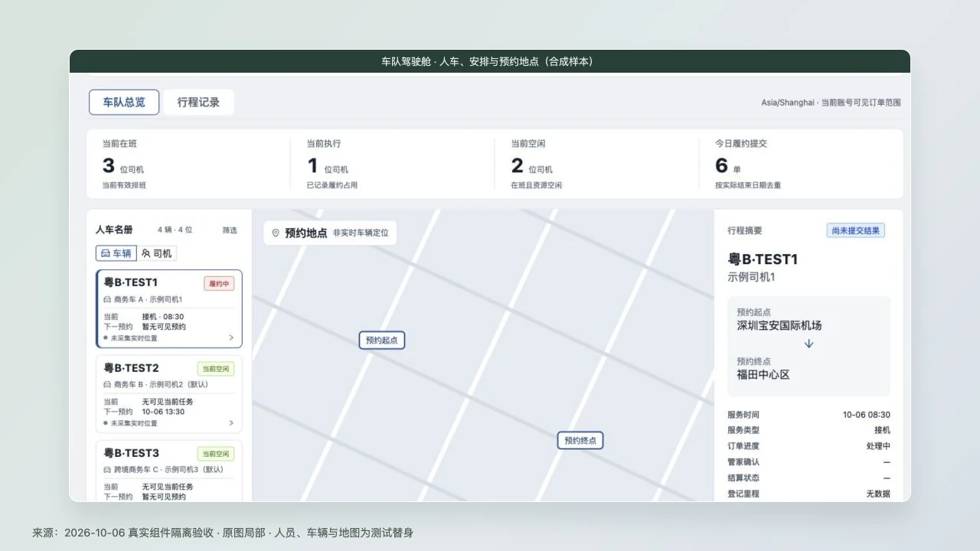Click the 今日履约提交 stat label

741,144
